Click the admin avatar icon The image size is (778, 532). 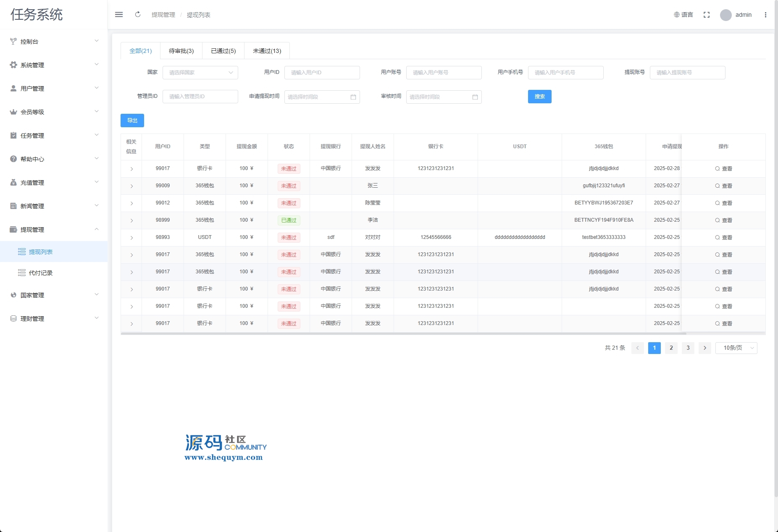point(725,15)
